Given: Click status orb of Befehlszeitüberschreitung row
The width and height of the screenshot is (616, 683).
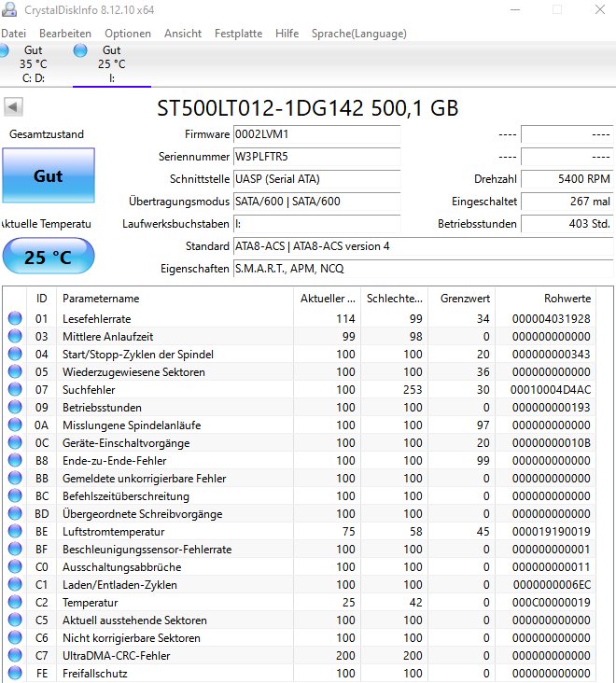Looking at the screenshot, I should 15,495.
